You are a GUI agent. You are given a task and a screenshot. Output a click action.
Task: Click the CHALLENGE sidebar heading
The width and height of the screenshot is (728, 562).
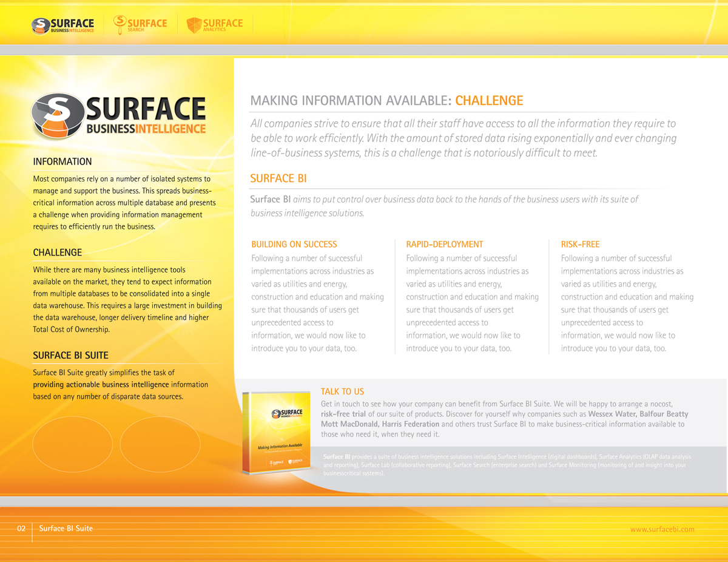coord(57,252)
